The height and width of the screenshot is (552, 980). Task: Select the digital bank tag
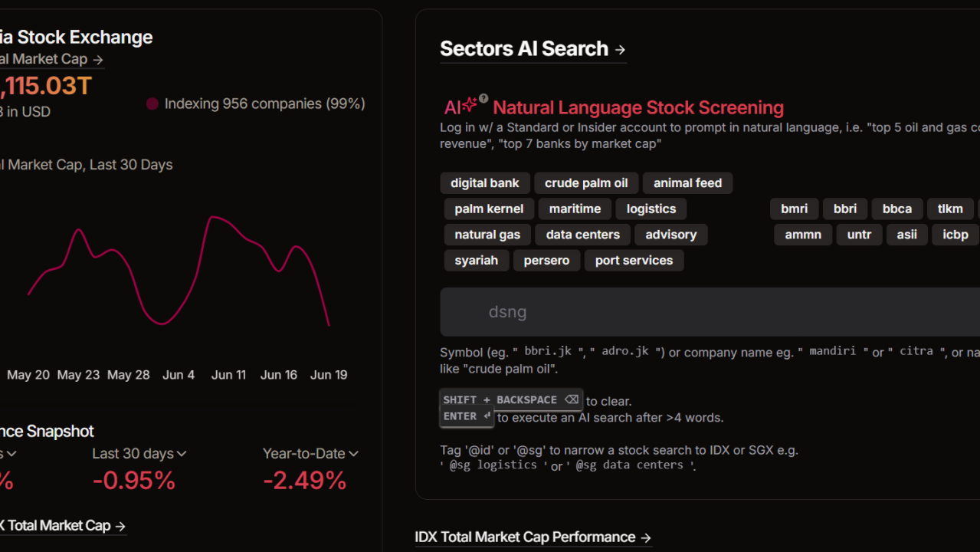point(484,183)
